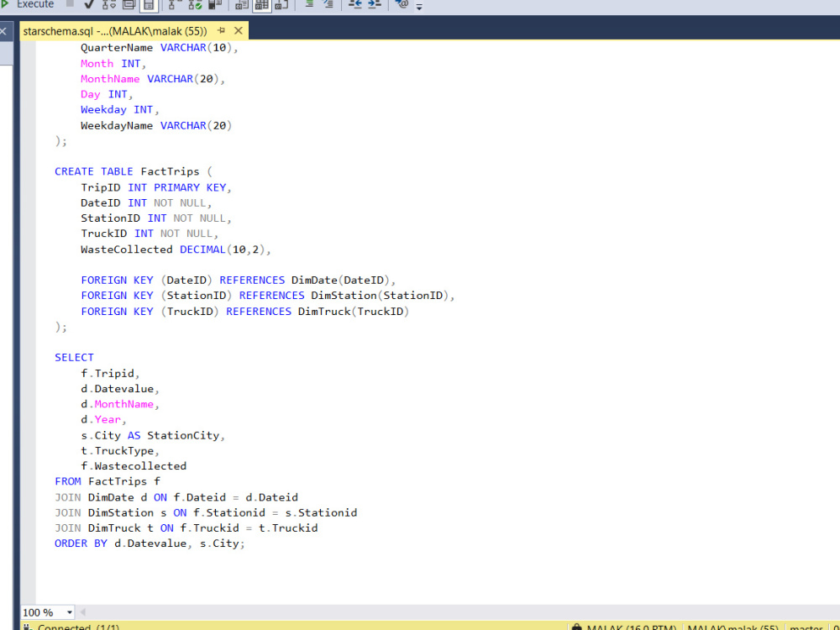Viewport: 840px width, 630px height.
Task: Click 'JOIN DimStation s' line
Action: (206, 513)
